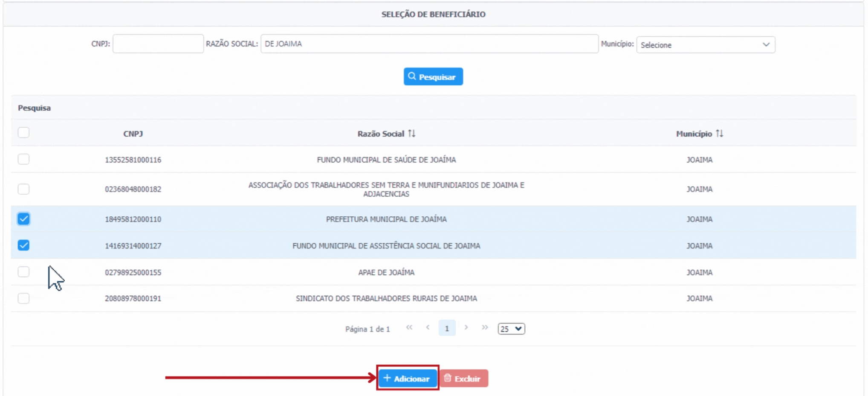Open the Município Selecione dropdown
This screenshot has width=868, height=396.
click(x=705, y=45)
